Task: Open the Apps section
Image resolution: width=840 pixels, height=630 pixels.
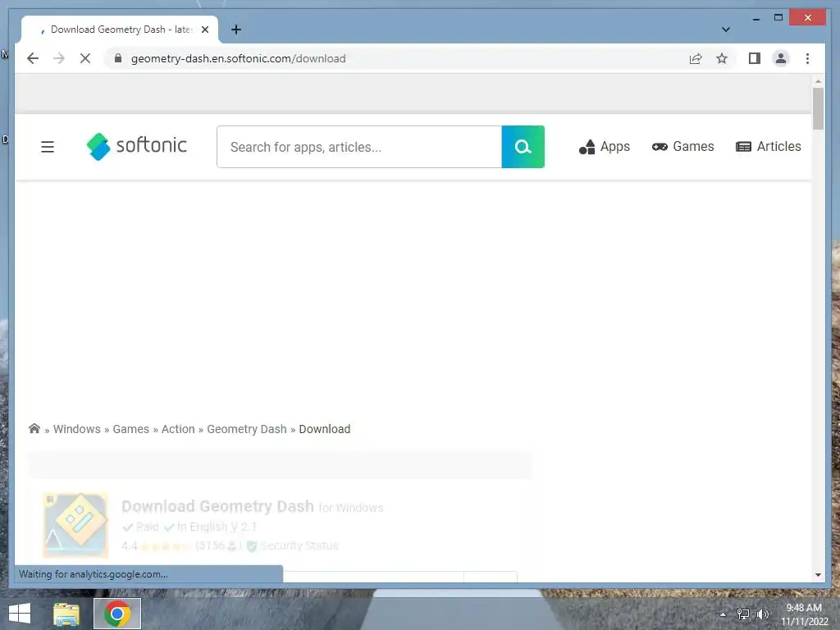Action: pyautogui.click(x=605, y=146)
